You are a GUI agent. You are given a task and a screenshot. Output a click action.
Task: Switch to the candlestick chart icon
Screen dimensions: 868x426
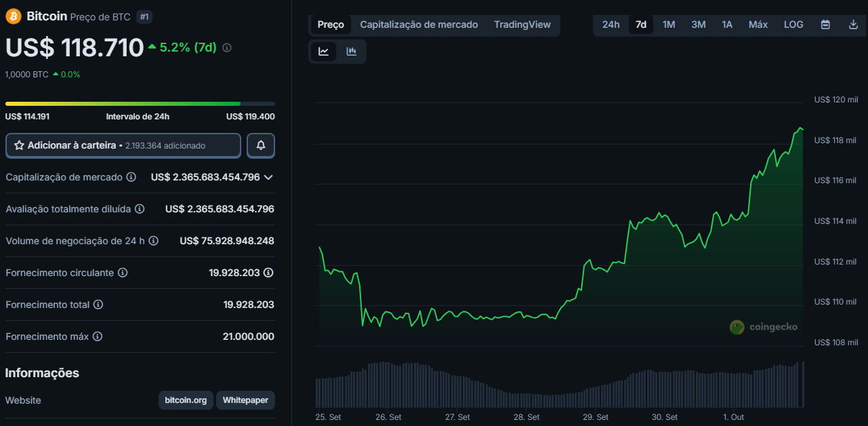351,52
